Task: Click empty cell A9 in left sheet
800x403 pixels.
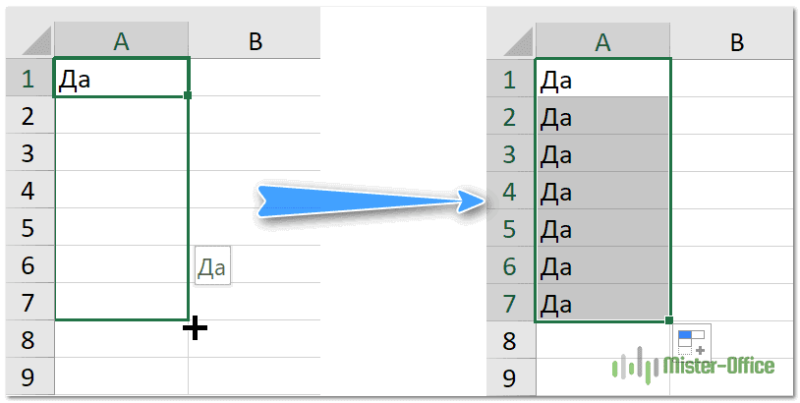Action: click(121, 376)
